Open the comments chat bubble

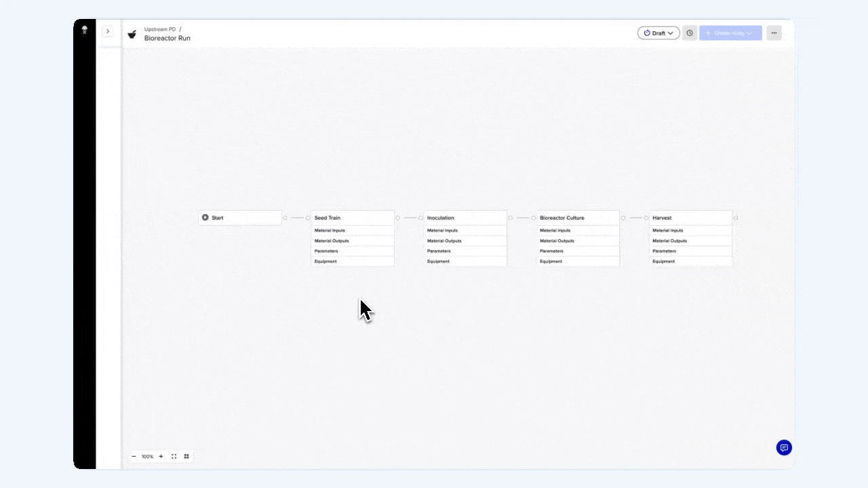click(784, 447)
